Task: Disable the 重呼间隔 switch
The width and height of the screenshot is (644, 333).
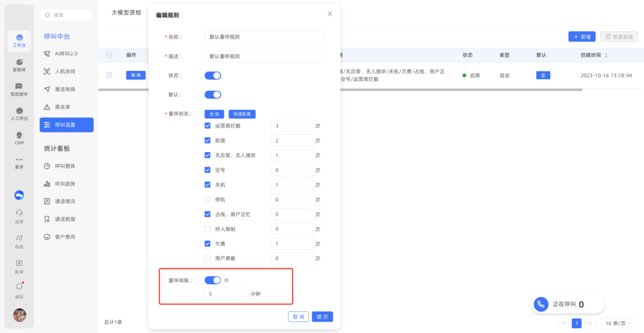Action: [213, 280]
